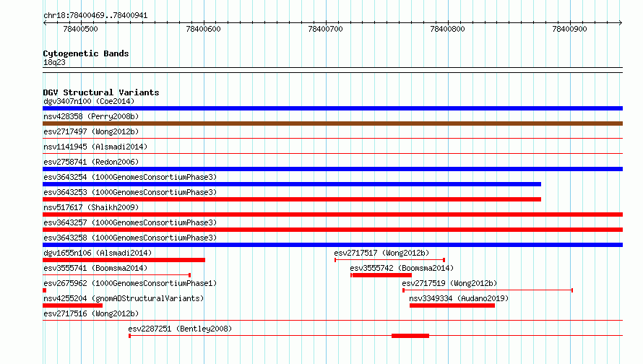The image size is (643, 364).
Task: Click the 78400600 ruler coordinate
Action: pos(204,29)
